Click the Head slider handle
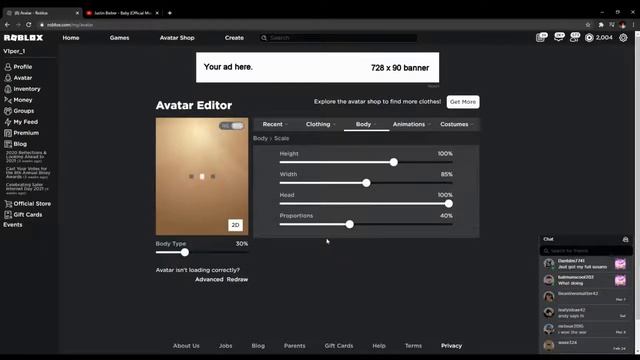 pos(449,204)
